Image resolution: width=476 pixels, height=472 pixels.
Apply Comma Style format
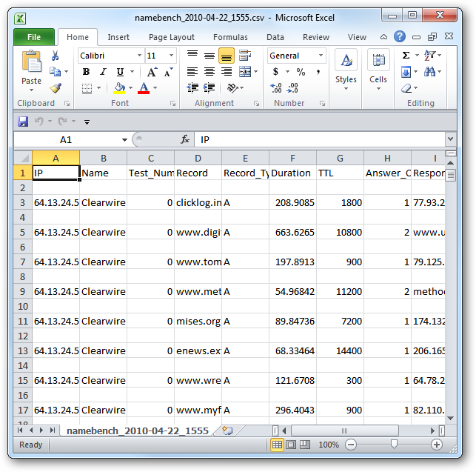(318, 72)
